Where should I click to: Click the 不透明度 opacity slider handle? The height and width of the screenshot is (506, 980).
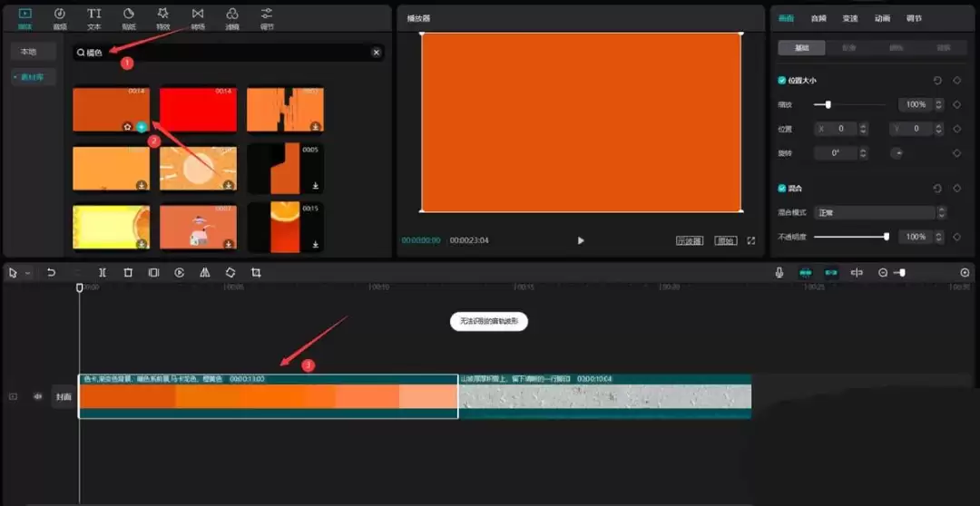(887, 237)
